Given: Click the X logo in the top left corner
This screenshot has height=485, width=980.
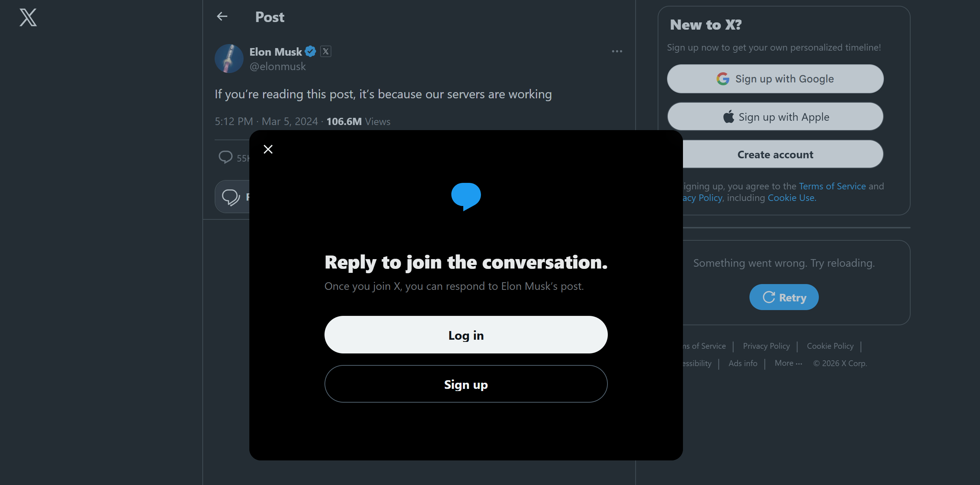Looking at the screenshot, I should pyautogui.click(x=28, y=17).
